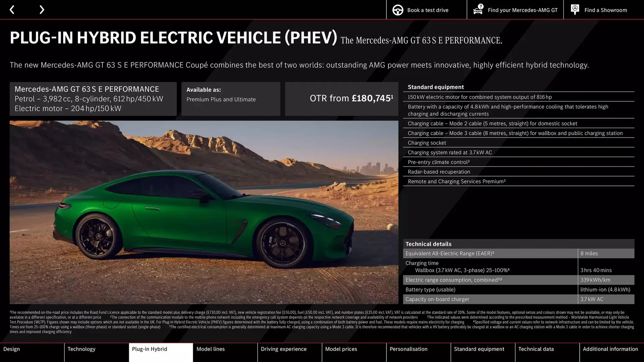This screenshot has height=362, width=644.
Task: Click 'Battery type (usable)' label
Action: tap(430, 290)
